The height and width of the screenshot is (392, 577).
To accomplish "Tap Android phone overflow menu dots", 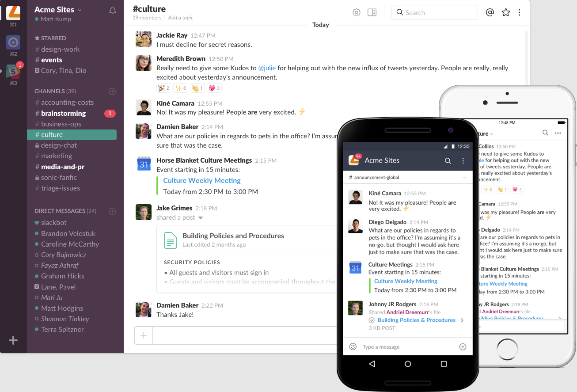I will point(463,161).
